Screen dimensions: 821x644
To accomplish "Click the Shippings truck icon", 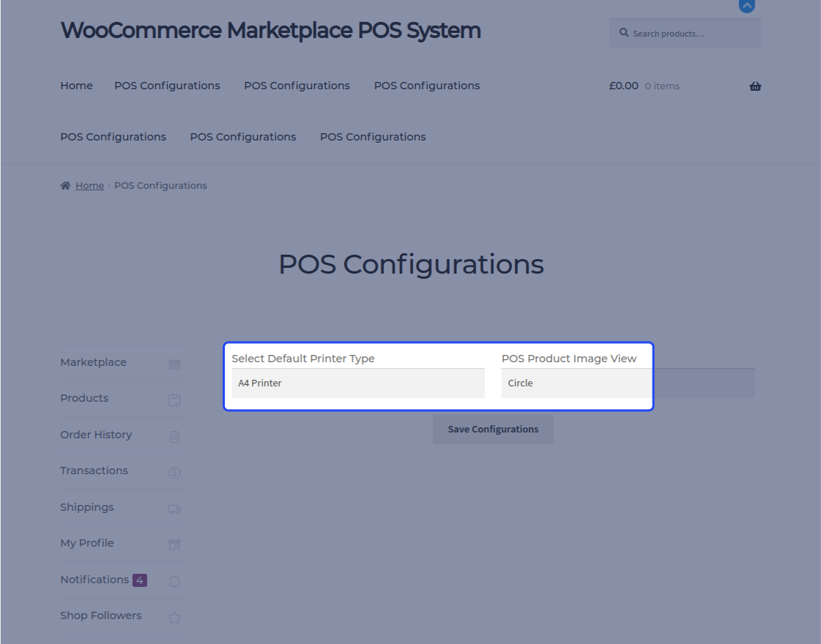I will tap(174, 509).
